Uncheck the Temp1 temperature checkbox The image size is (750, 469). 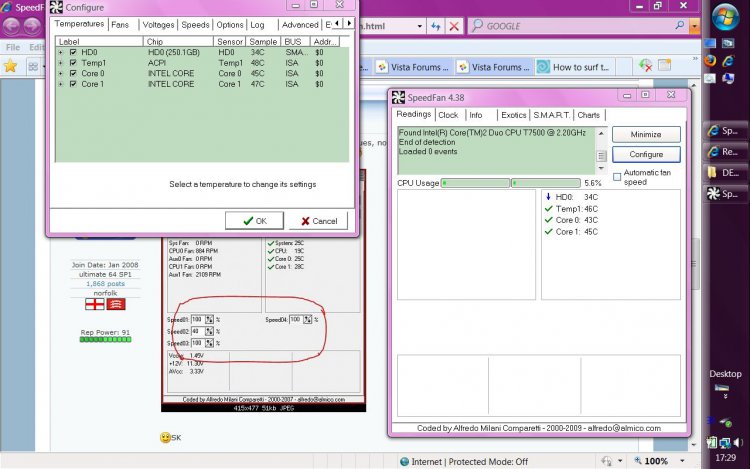[73, 63]
